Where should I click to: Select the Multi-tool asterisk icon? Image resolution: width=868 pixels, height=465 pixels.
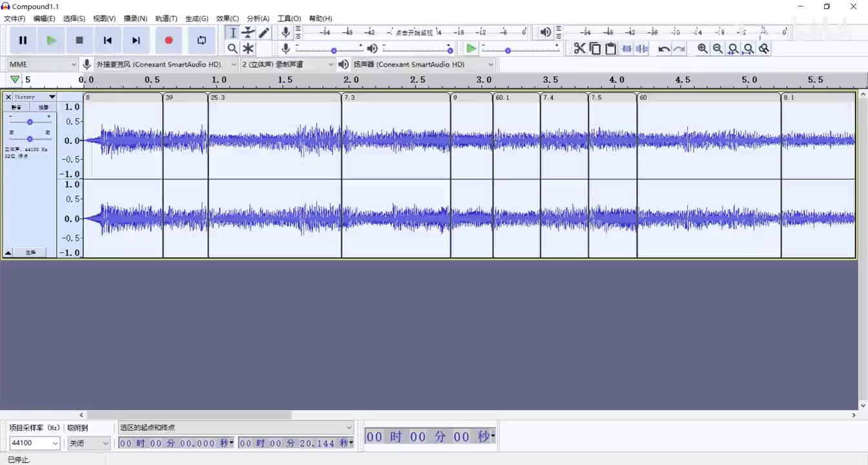248,48
